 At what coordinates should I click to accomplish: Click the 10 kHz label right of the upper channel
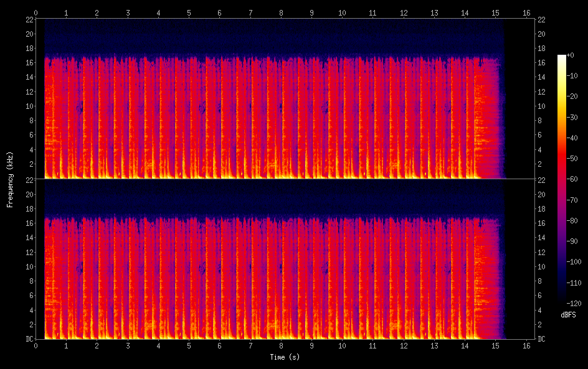[x=542, y=106]
